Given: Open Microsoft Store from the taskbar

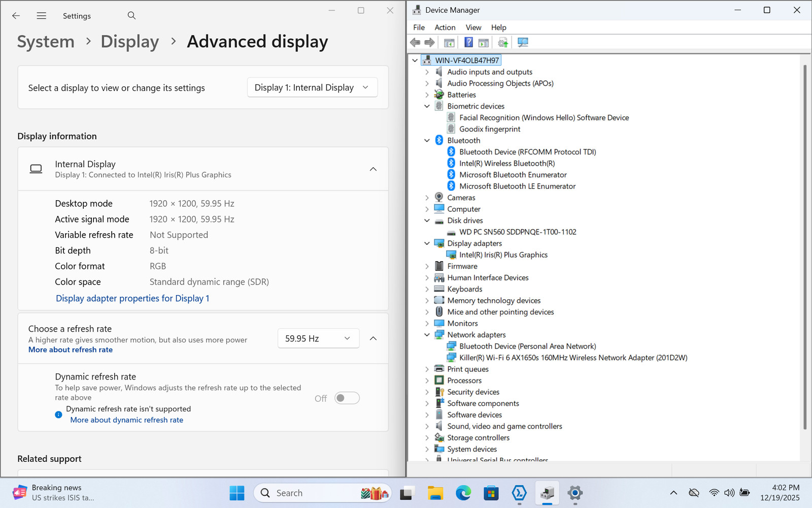Looking at the screenshot, I should (x=491, y=493).
